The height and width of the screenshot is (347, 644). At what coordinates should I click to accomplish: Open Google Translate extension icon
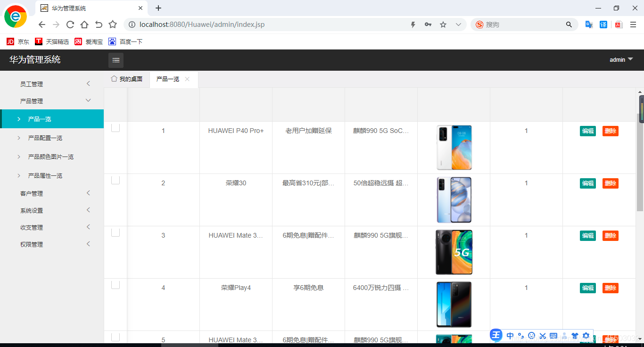click(x=589, y=25)
